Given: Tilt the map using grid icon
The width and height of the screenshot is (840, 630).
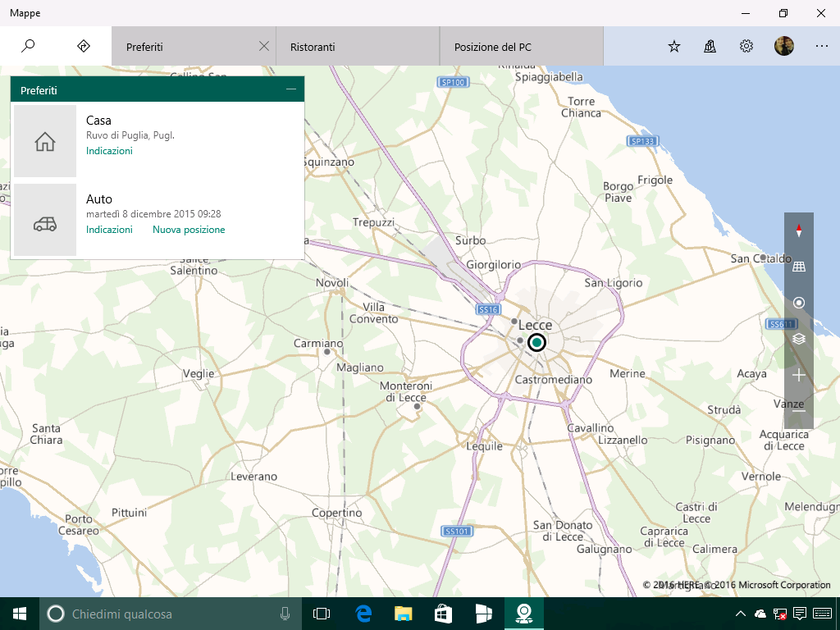Looking at the screenshot, I should [799, 267].
